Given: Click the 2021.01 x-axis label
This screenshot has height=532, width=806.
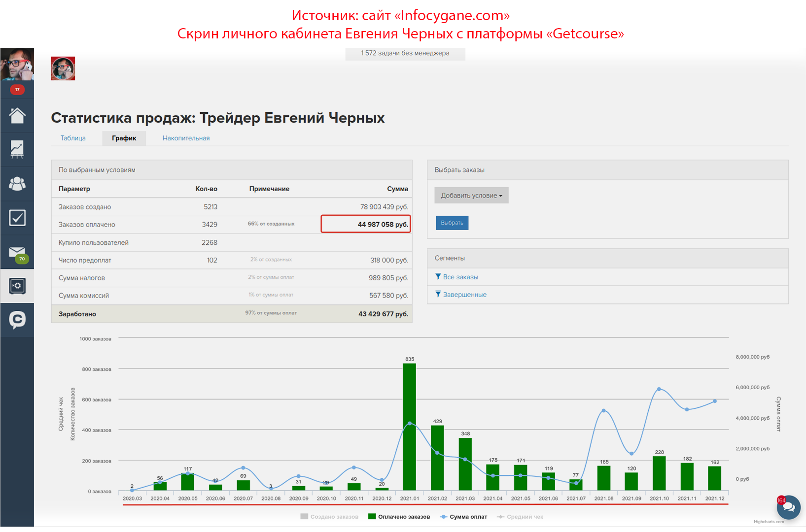Looking at the screenshot, I should click(x=409, y=499).
